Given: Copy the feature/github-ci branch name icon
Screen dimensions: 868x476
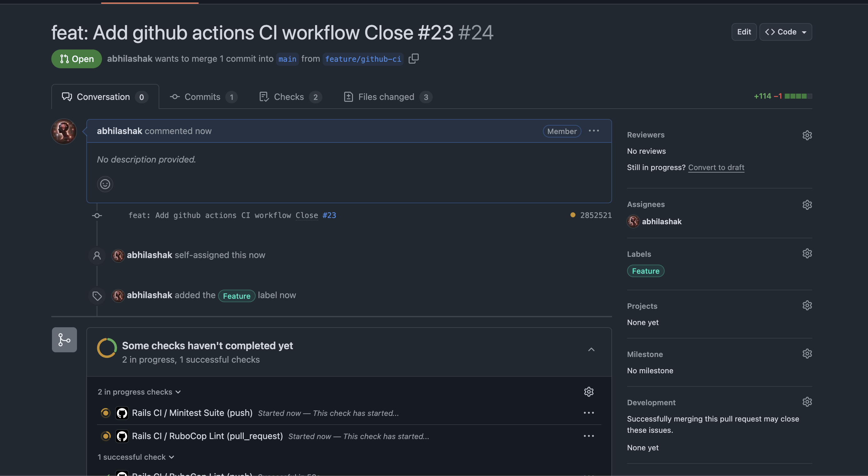Looking at the screenshot, I should [x=413, y=59].
